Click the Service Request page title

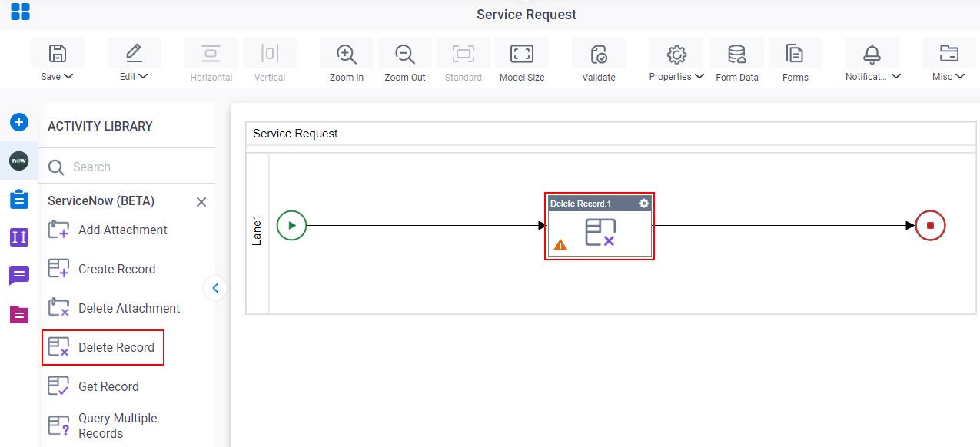point(527,15)
